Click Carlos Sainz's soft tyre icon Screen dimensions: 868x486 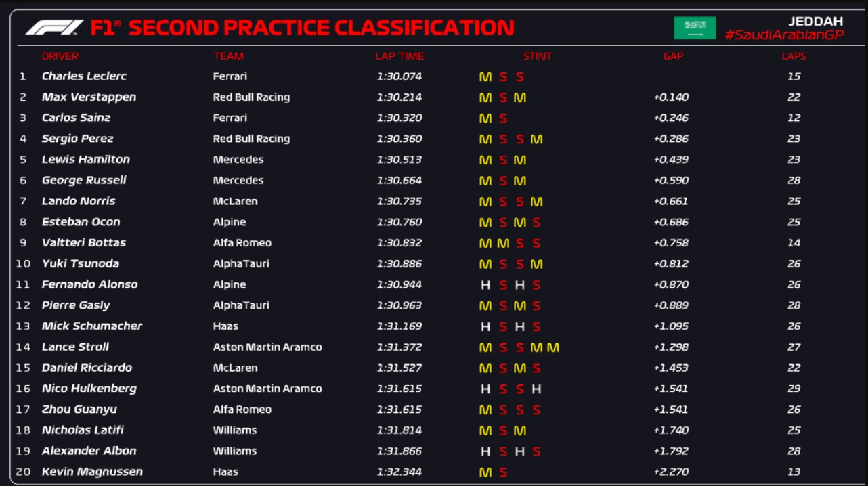(x=503, y=118)
